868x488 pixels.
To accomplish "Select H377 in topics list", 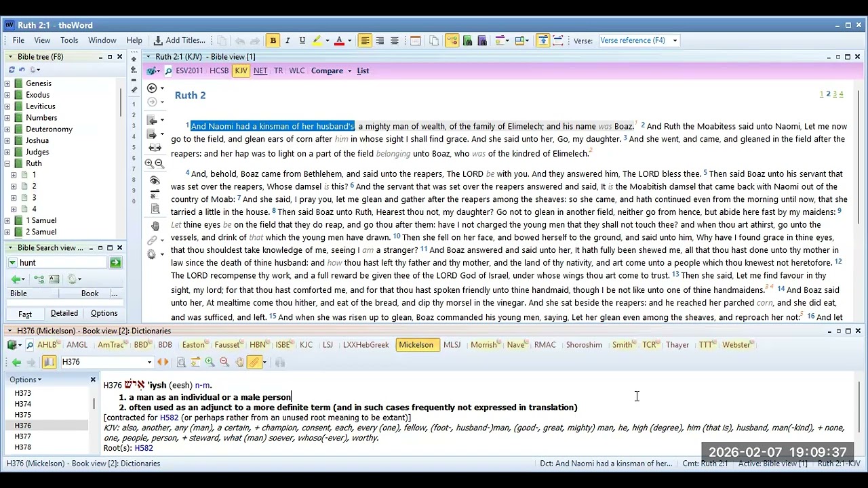I will (23, 436).
